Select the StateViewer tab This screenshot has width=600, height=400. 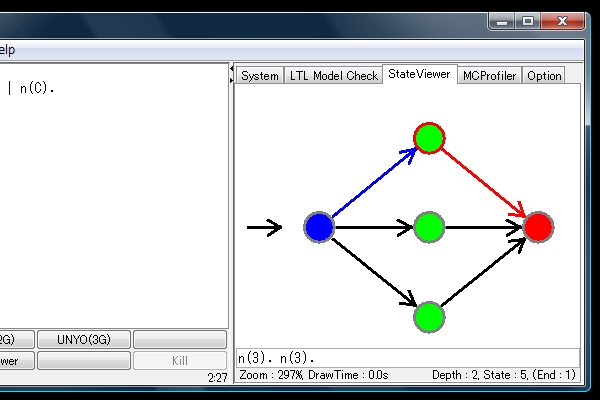tap(419, 75)
